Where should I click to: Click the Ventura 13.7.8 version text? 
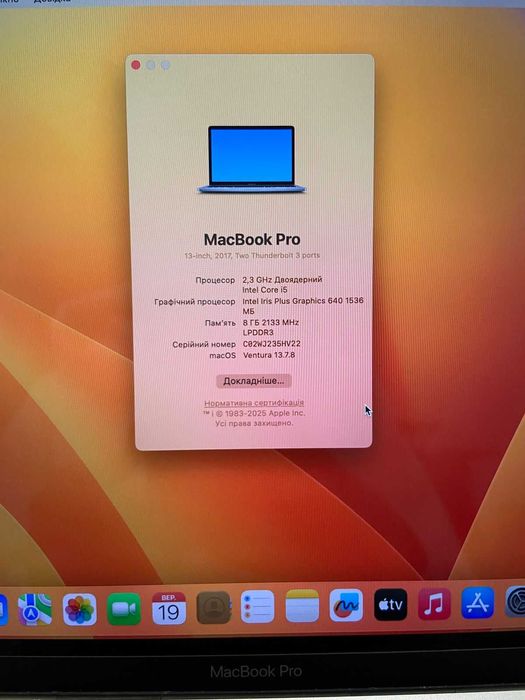pos(269,355)
